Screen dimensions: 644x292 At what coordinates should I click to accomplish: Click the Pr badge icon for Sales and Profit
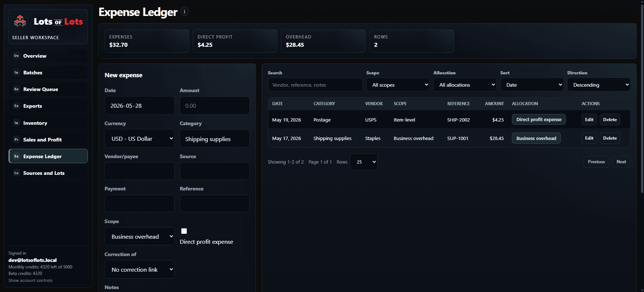pos(16,140)
